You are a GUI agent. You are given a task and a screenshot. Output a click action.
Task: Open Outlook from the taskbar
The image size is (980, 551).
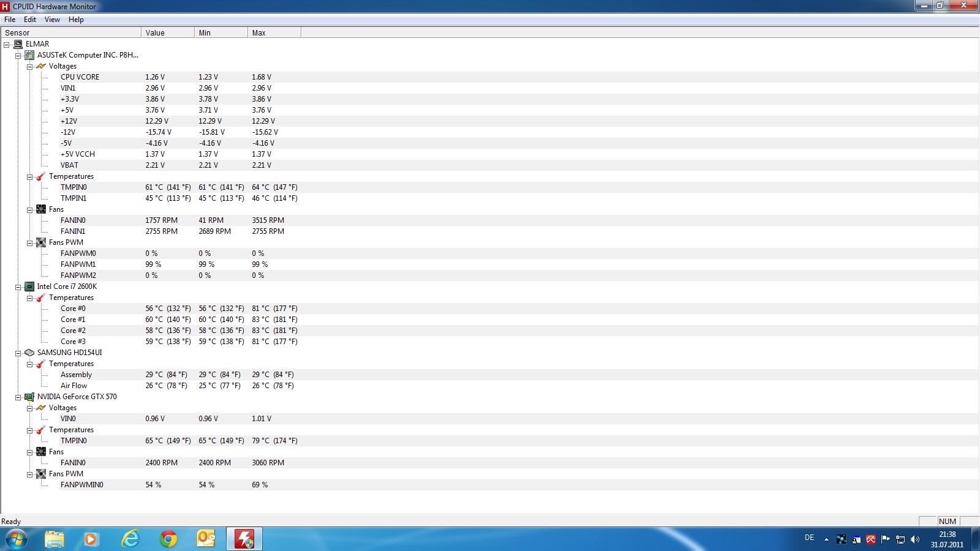pos(206,539)
